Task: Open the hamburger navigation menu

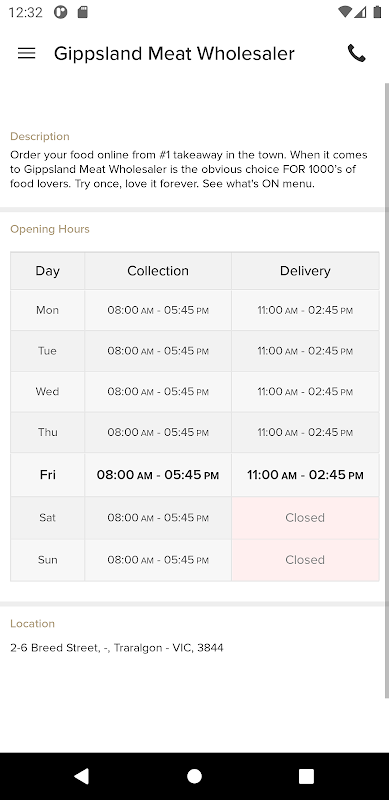Action: tap(27, 53)
